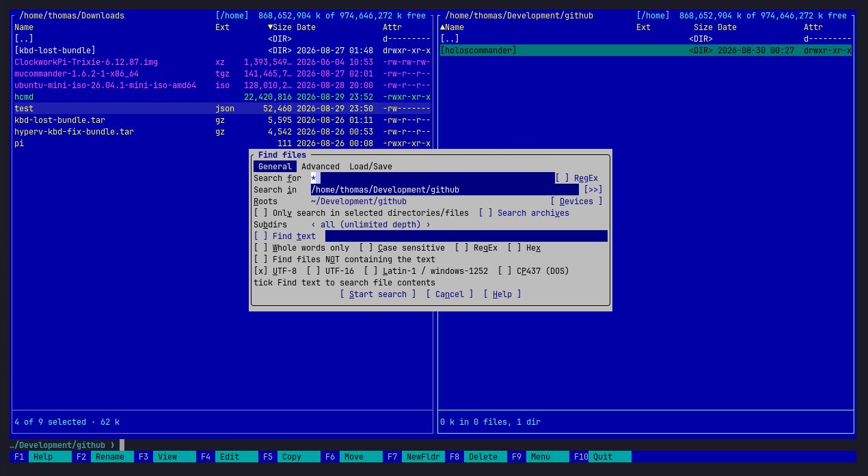
Task: Click the 0 k in 0 files status text
Action: [x=490, y=422]
